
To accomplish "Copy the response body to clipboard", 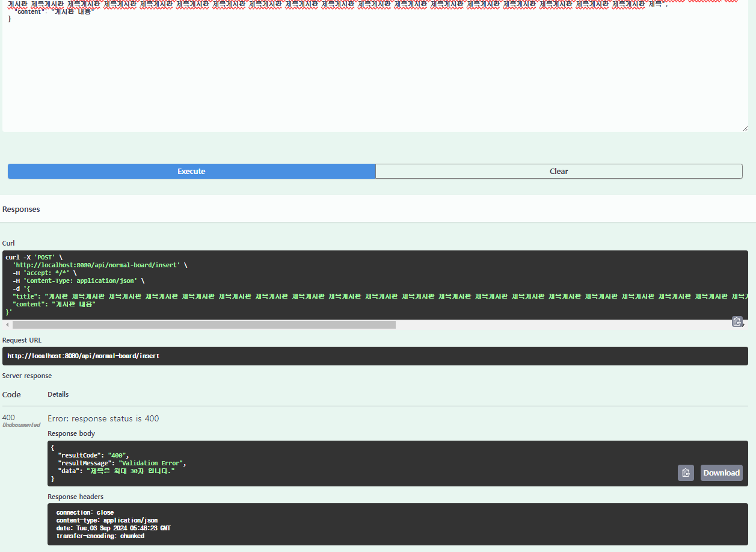I will pos(686,473).
